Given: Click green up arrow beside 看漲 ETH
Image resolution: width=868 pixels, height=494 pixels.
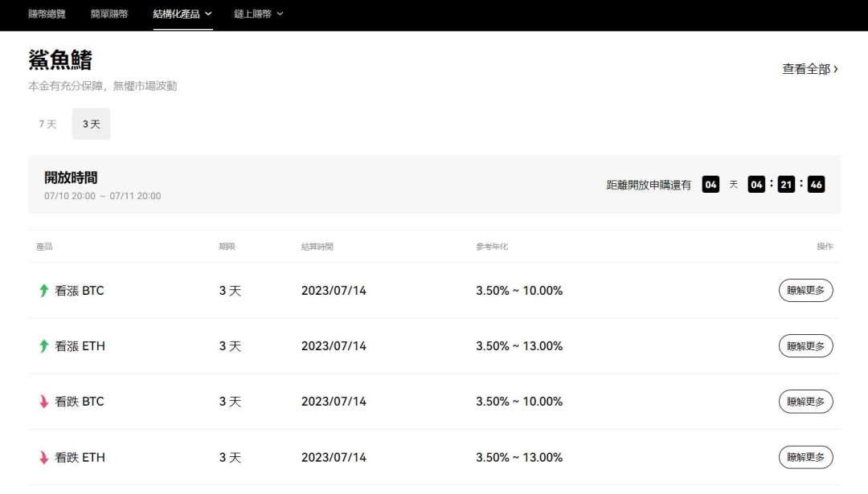Looking at the screenshot, I should [x=44, y=346].
